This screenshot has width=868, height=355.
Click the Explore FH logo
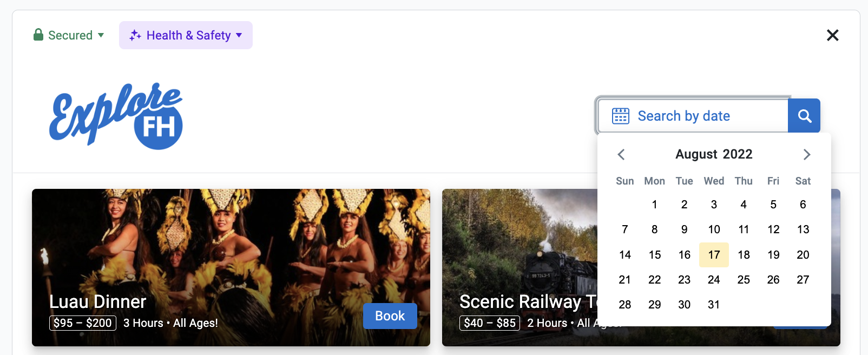coord(116,115)
